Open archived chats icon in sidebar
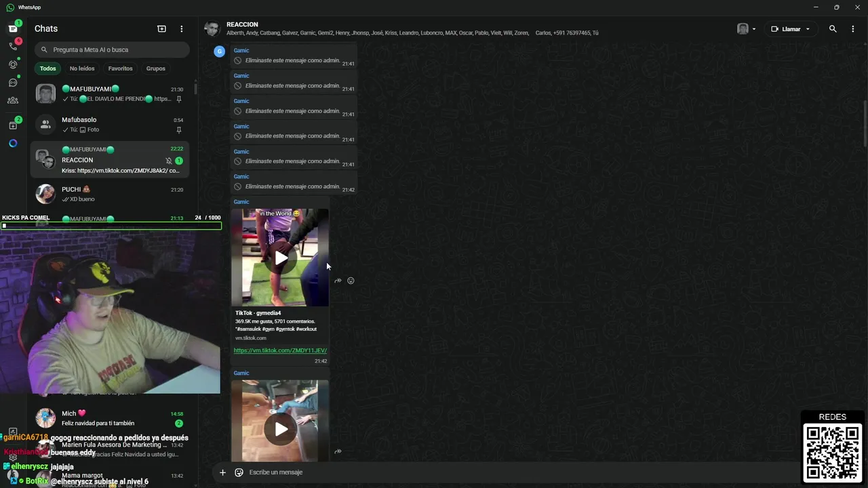The width and height of the screenshot is (868, 488). (x=13, y=125)
